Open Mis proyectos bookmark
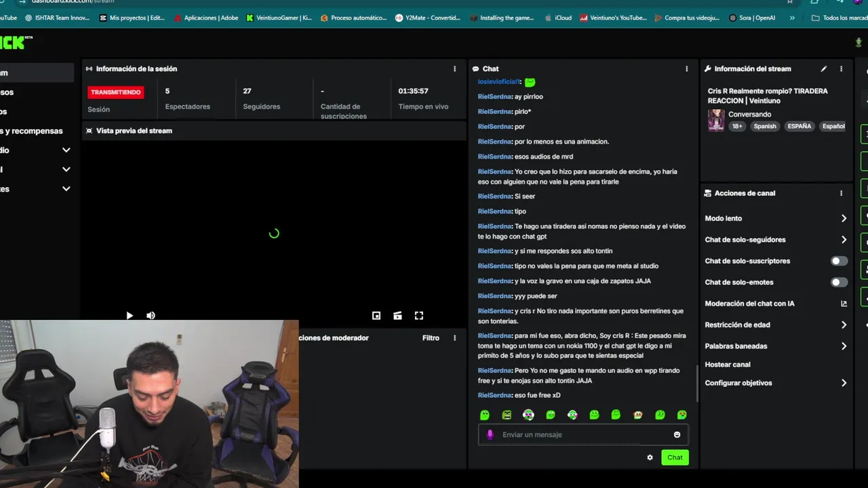The height and width of the screenshot is (488, 868). [x=132, y=18]
